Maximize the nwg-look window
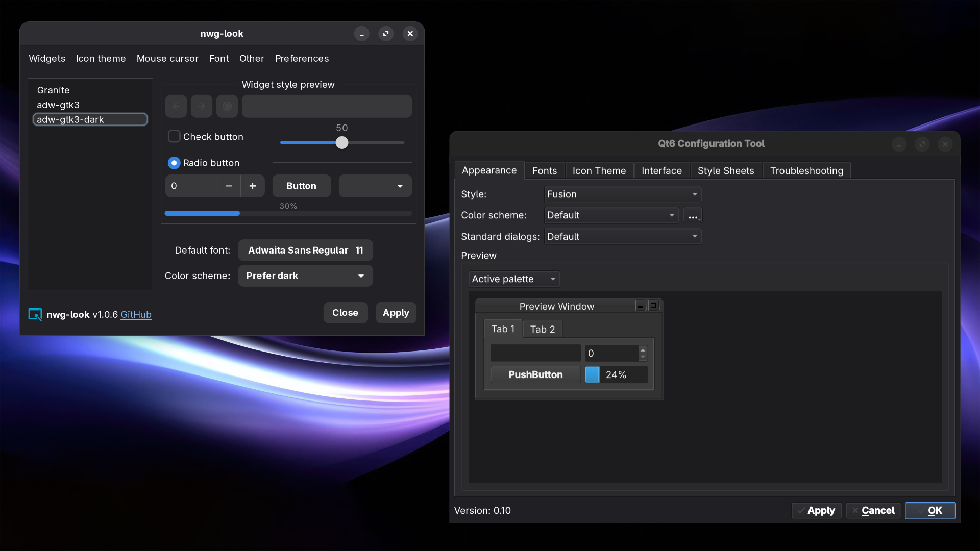 pyautogui.click(x=386, y=34)
